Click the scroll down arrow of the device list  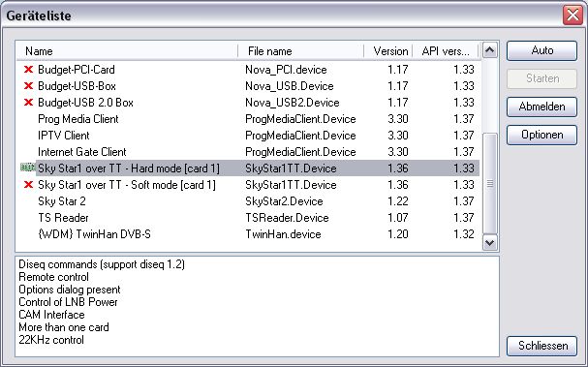(x=490, y=242)
